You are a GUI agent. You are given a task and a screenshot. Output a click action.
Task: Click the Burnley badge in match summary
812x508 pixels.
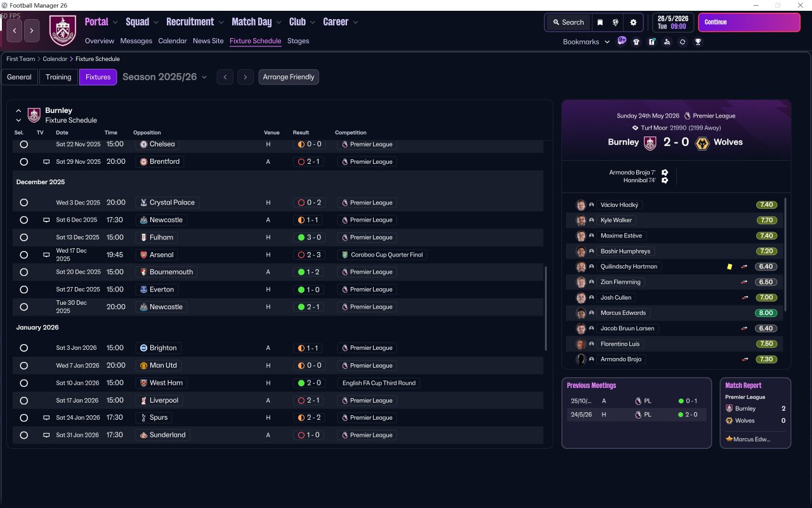coord(650,142)
